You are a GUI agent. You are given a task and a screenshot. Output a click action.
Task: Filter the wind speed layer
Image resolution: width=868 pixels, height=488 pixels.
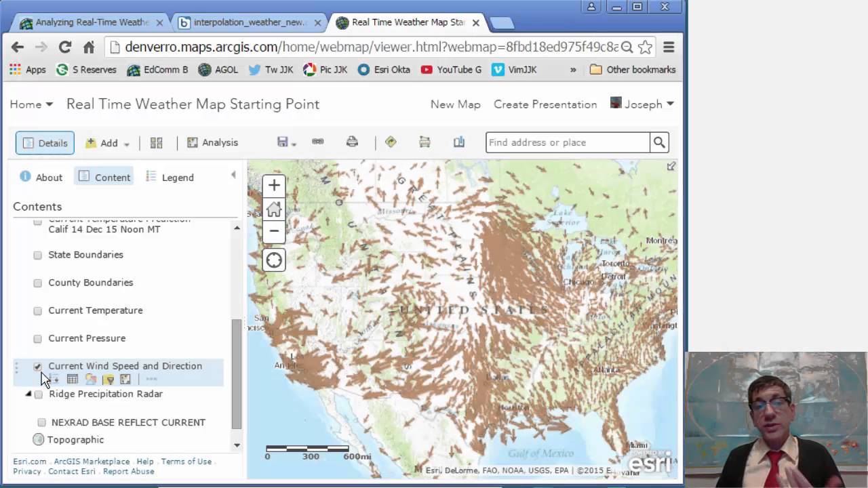coord(108,380)
